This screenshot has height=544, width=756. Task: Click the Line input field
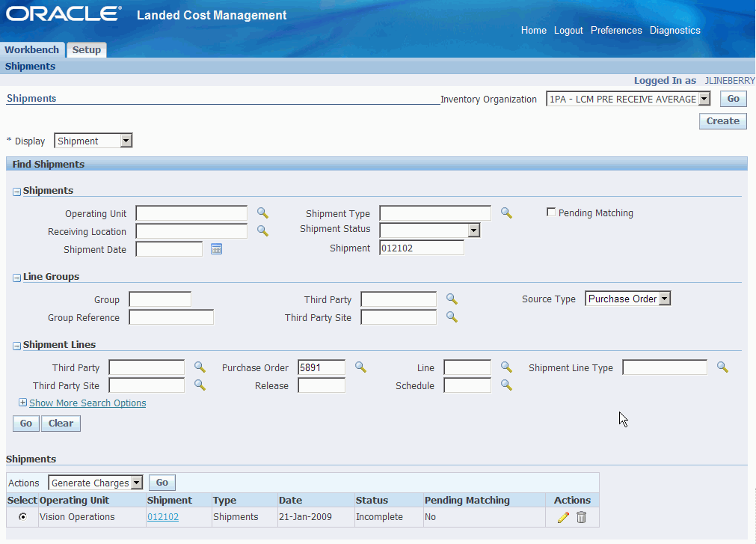[467, 367]
